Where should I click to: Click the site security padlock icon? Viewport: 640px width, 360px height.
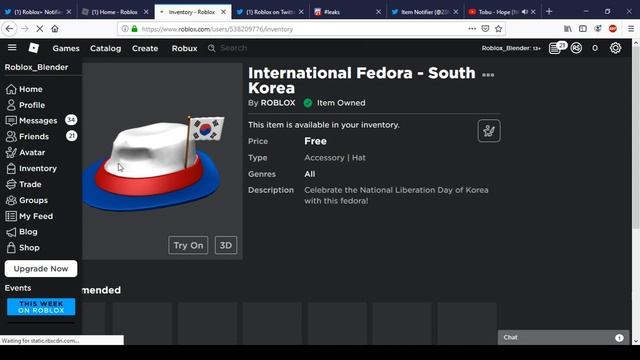click(135, 29)
